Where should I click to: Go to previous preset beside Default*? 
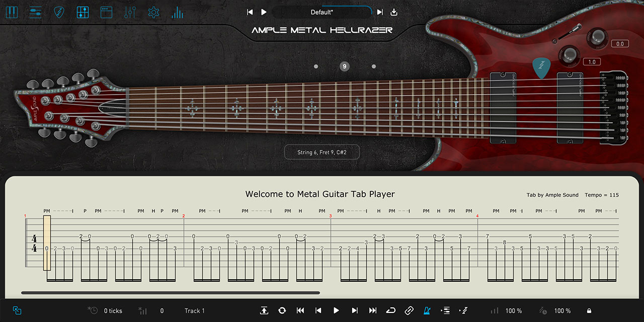[x=250, y=12]
